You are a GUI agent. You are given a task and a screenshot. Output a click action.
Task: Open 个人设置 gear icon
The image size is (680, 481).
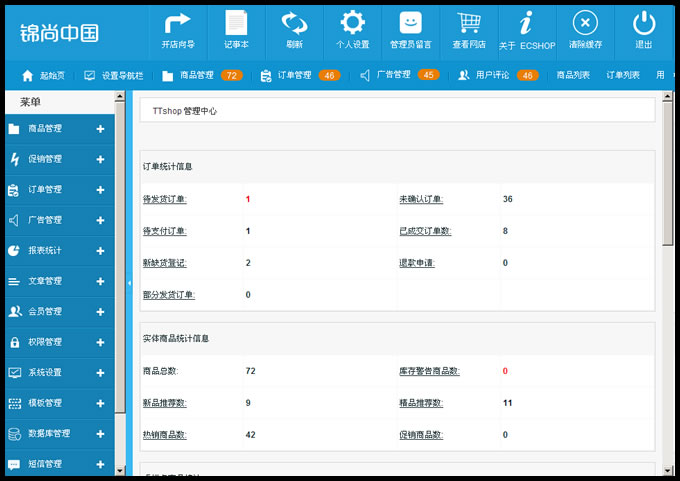tap(352, 23)
